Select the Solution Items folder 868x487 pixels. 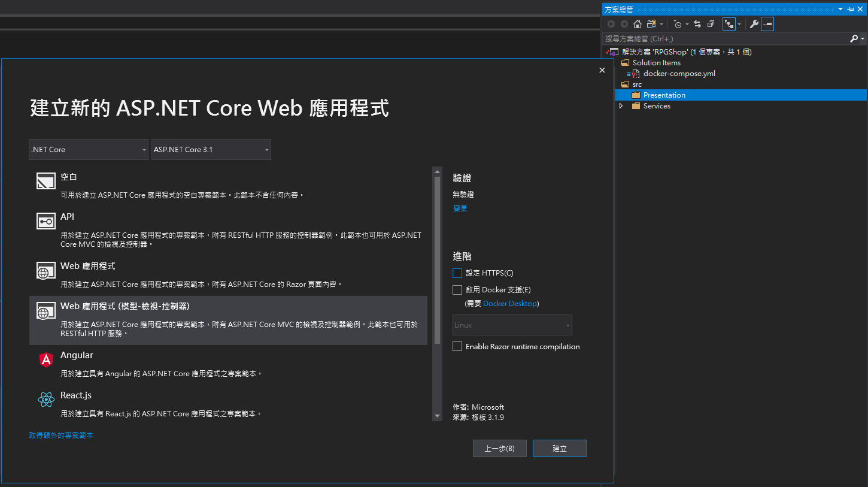[x=656, y=63]
